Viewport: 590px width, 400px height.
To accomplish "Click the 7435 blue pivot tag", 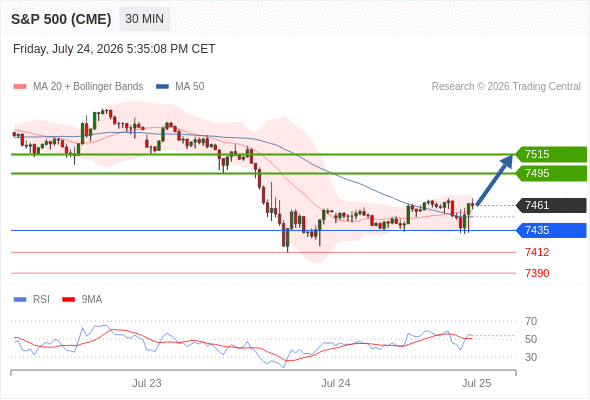I will (551, 230).
